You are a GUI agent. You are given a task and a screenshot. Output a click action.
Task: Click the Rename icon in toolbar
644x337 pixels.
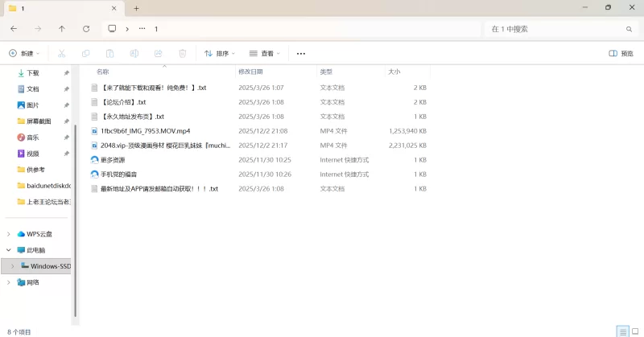(x=134, y=54)
